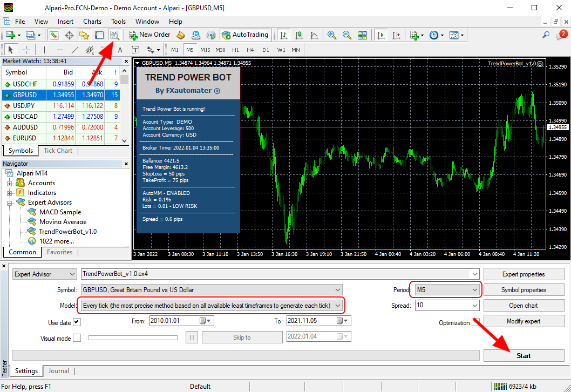Select the crosshair tool
The height and width of the screenshot is (392, 571).
click(x=26, y=50)
